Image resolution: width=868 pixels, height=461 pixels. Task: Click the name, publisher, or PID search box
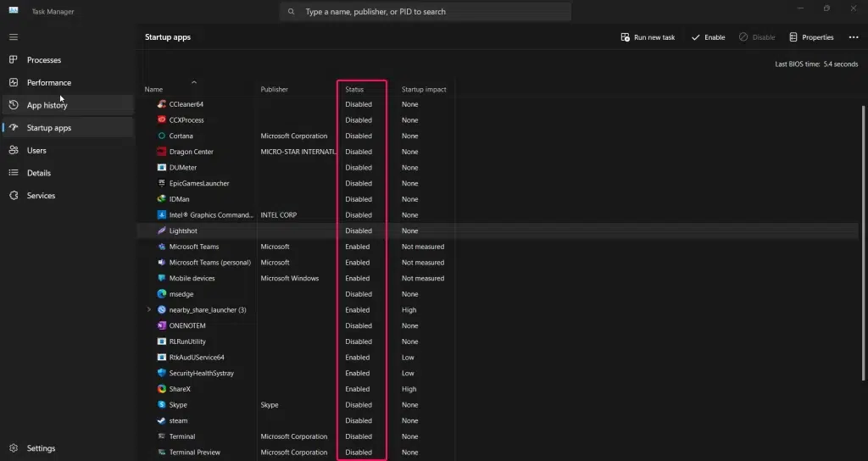(426, 11)
